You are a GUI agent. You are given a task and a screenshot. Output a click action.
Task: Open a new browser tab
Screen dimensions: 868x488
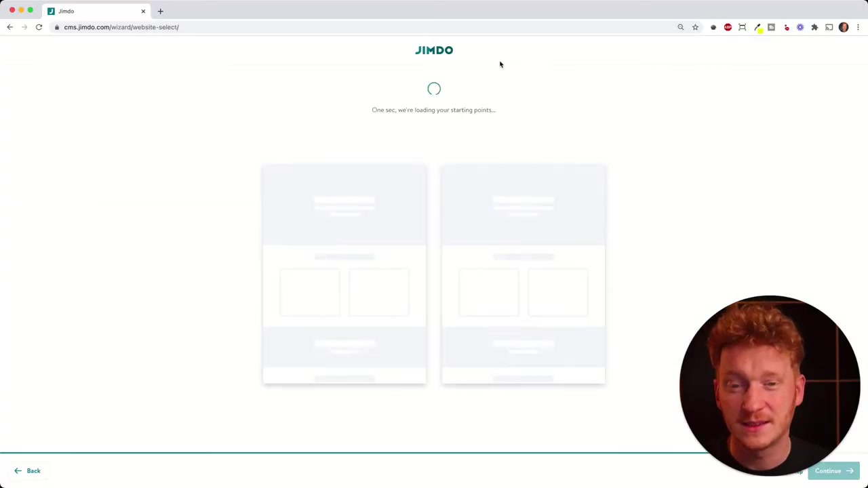[160, 11]
